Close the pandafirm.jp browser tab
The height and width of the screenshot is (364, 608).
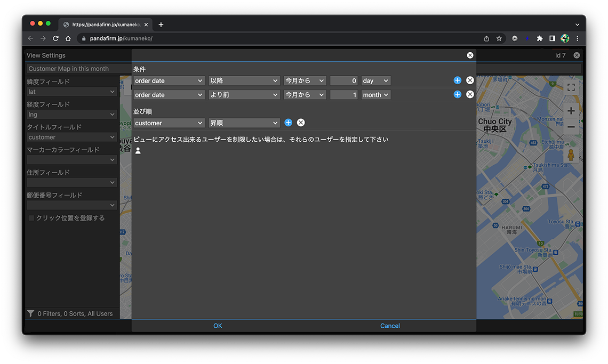pyautogui.click(x=146, y=25)
